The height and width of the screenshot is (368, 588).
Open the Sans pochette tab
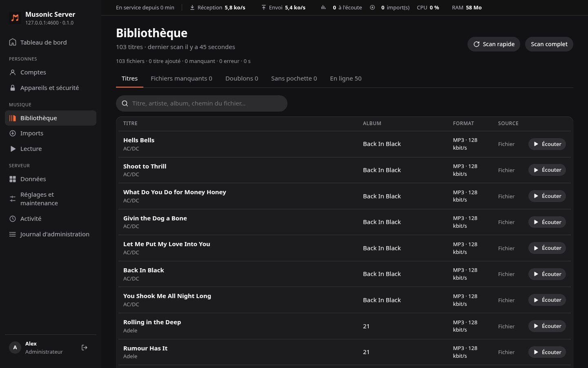click(294, 79)
